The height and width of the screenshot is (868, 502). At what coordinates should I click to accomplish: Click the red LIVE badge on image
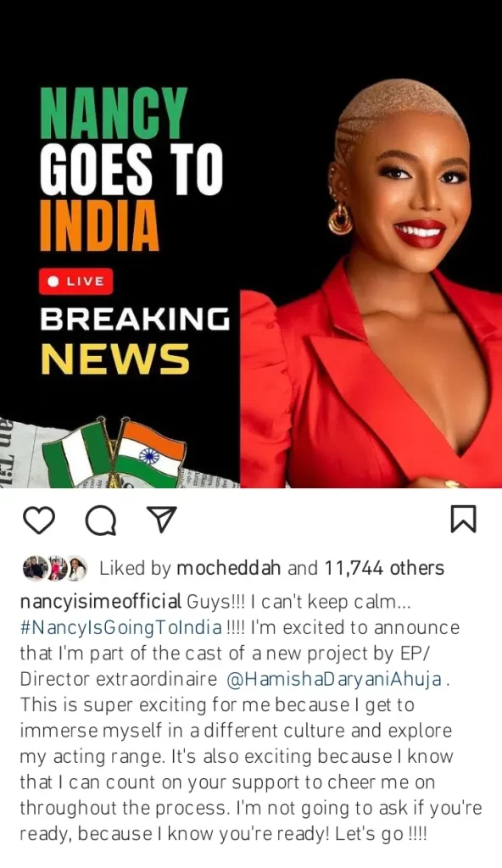[76, 281]
